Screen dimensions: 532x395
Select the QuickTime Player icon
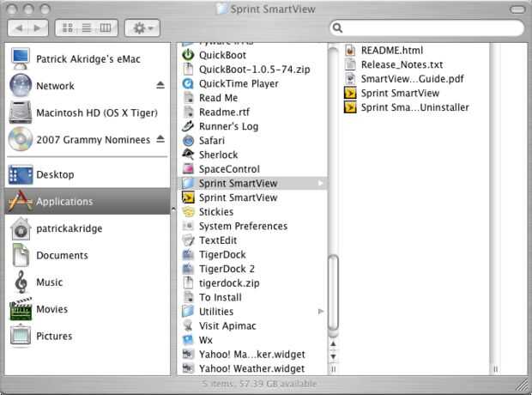[x=188, y=83]
